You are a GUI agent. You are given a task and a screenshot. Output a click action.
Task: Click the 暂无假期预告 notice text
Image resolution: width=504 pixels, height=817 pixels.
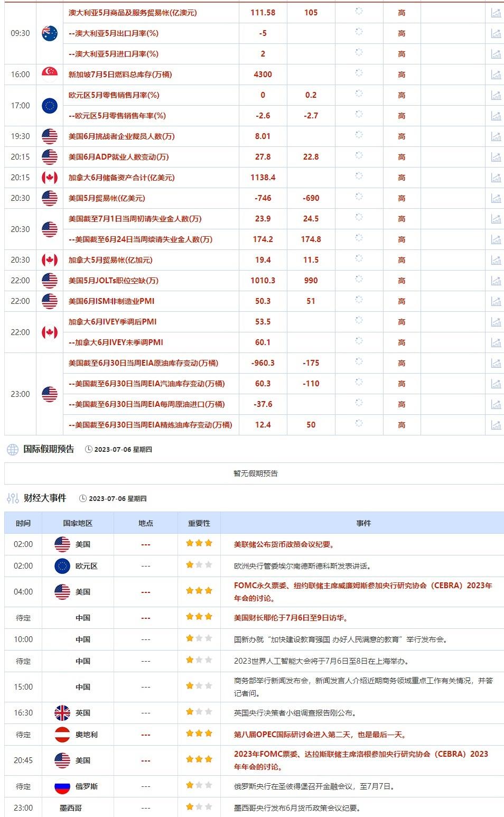tap(256, 474)
